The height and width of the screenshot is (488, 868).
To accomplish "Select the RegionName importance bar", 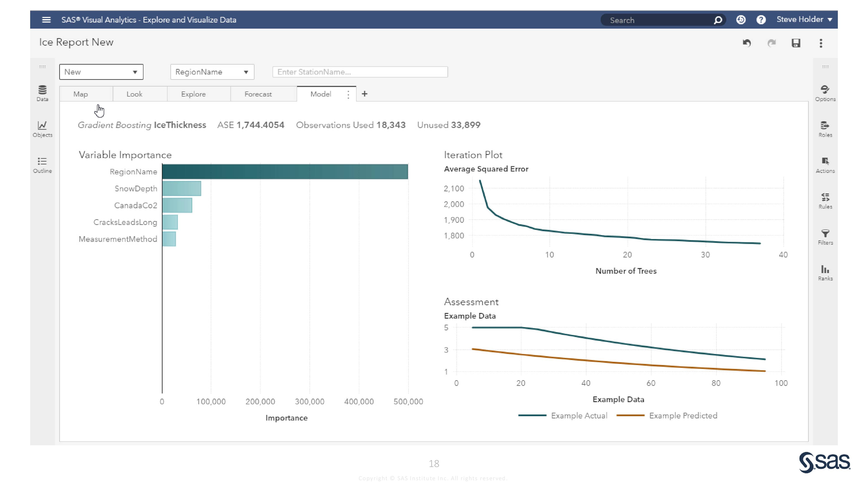I will point(285,171).
